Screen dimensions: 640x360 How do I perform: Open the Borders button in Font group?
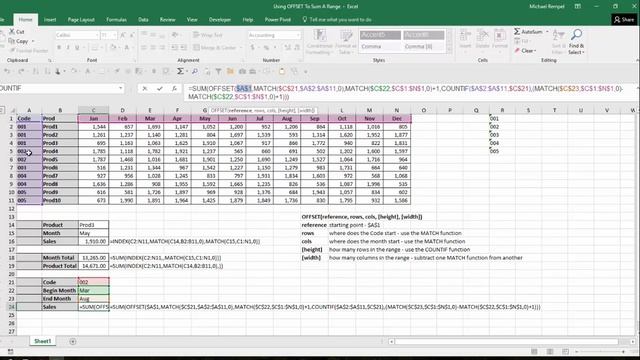[x=95, y=48]
